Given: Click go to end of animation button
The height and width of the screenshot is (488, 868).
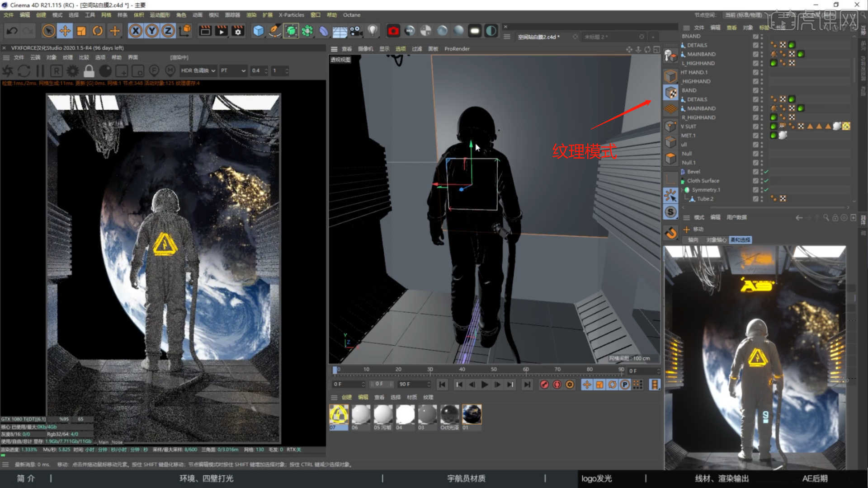Looking at the screenshot, I should coord(527,385).
